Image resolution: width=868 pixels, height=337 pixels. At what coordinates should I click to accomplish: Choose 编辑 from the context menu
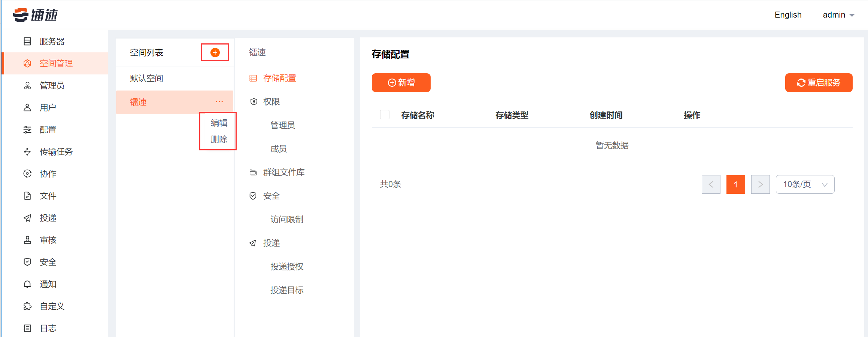click(x=219, y=123)
